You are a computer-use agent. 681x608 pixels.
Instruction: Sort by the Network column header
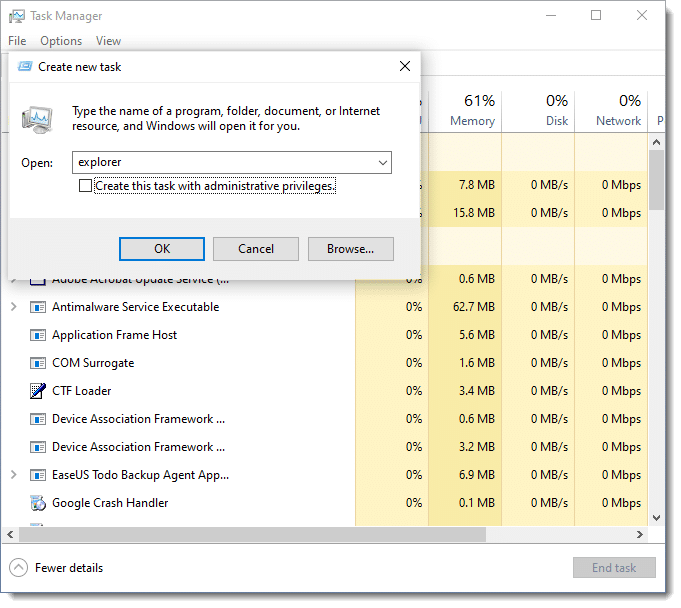(612, 111)
